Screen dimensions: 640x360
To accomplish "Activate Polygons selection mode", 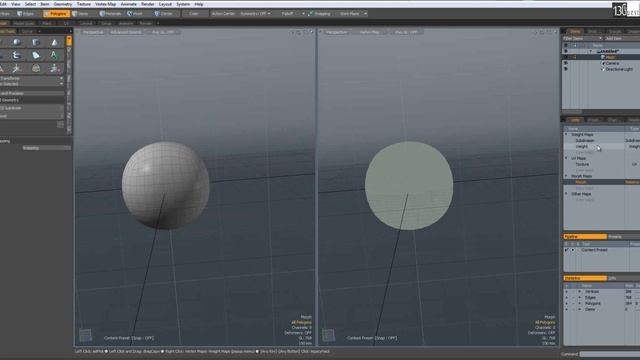I will [x=56, y=13].
